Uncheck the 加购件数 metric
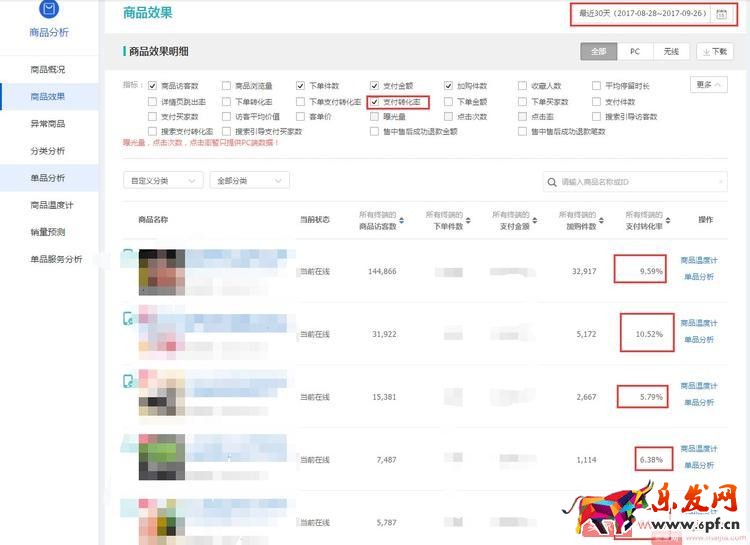Viewport: 750px width, 545px height. pyautogui.click(x=448, y=86)
